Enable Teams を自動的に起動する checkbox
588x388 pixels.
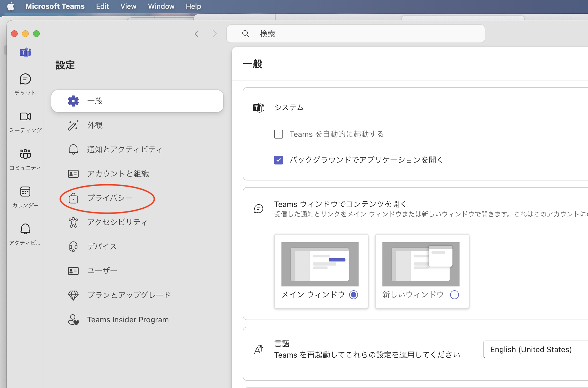[x=279, y=134]
